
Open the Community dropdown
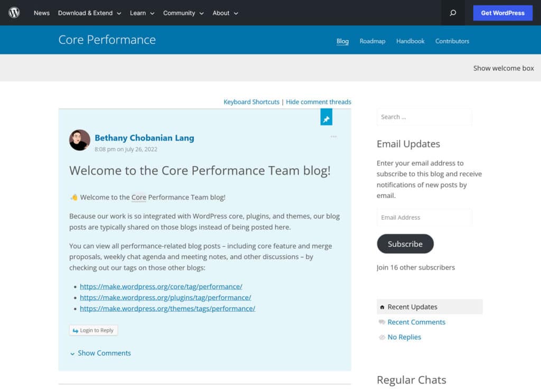pos(180,13)
